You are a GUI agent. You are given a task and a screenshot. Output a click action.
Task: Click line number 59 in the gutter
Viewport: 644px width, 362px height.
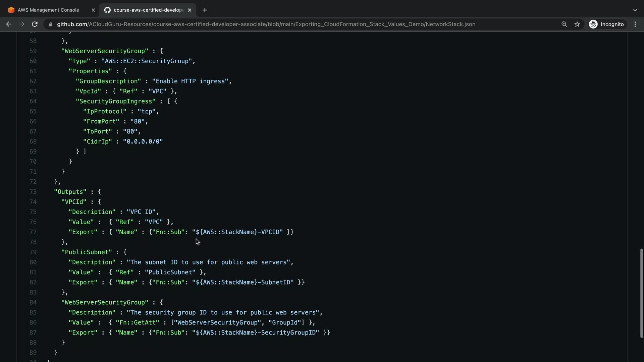coord(33,51)
